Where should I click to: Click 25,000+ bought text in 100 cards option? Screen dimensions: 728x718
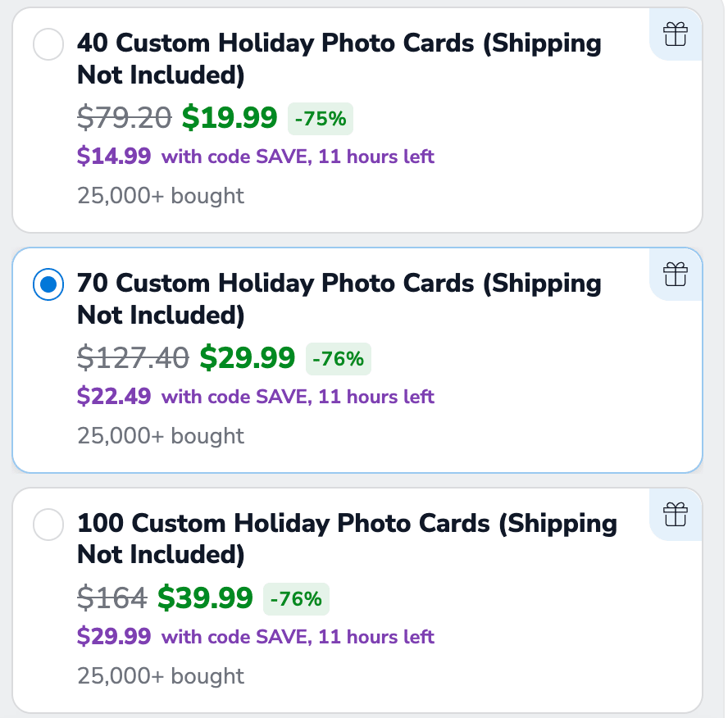click(161, 675)
